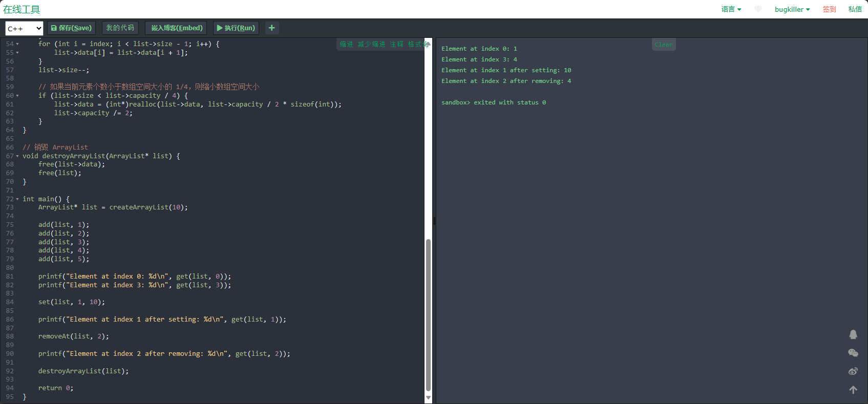Click printf line 'after removing'

164,354
